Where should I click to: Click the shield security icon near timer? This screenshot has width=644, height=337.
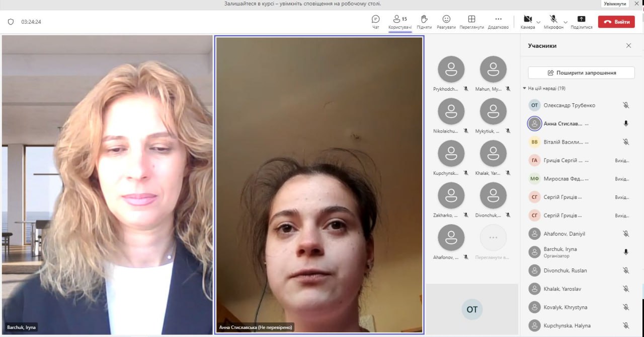pyautogui.click(x=11, y=22)
